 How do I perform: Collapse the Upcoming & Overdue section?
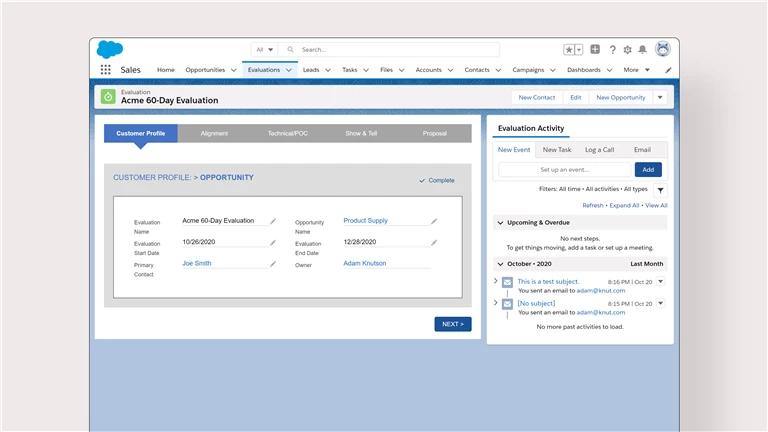pyautogui.click(x=500, y=223)
